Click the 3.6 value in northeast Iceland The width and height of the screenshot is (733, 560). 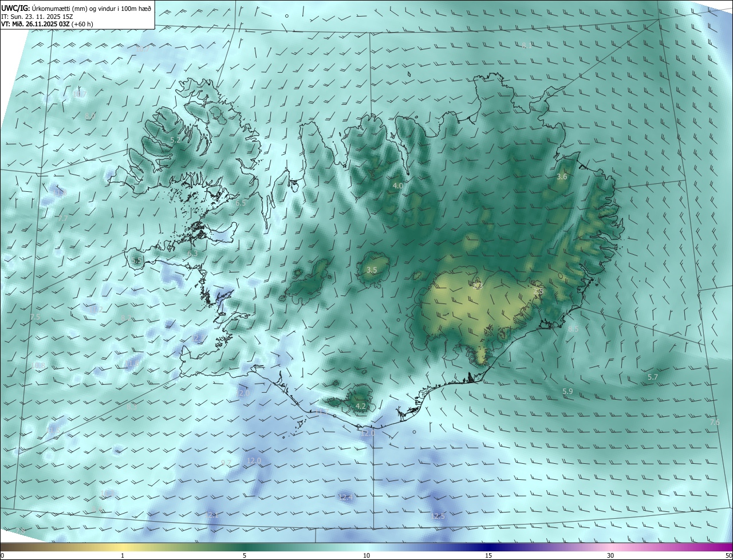(562, 177)
